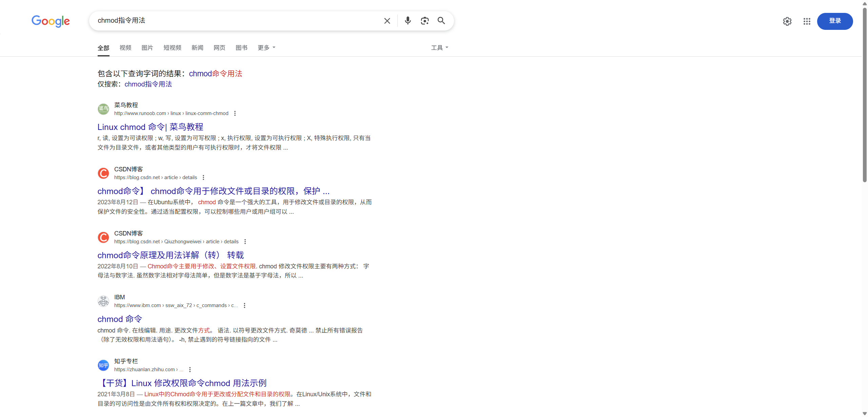Open more options for ibm.com result

point(244,305)
